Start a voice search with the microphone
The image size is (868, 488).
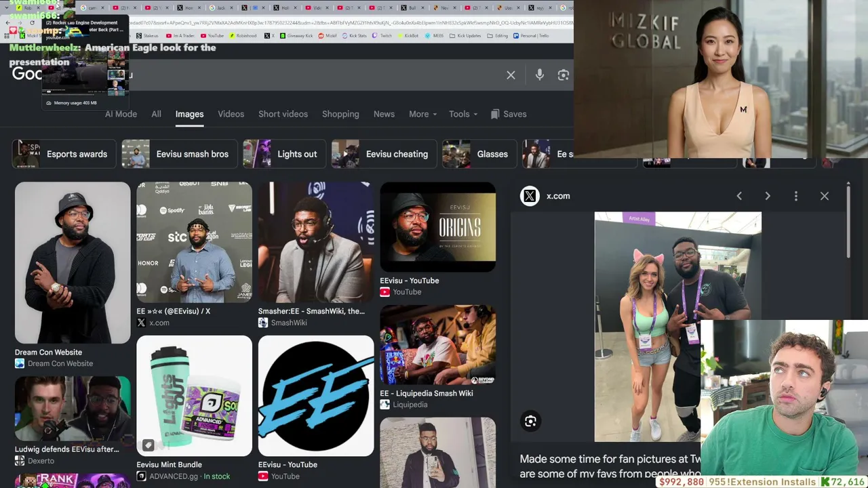pyautogui.click(x=540, y=75)
